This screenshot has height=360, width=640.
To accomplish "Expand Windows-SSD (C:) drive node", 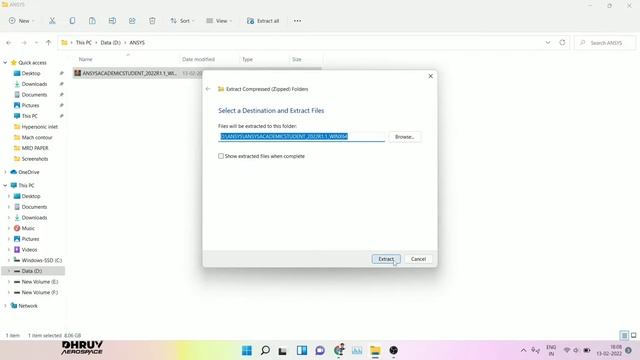I will coord(9,260).
